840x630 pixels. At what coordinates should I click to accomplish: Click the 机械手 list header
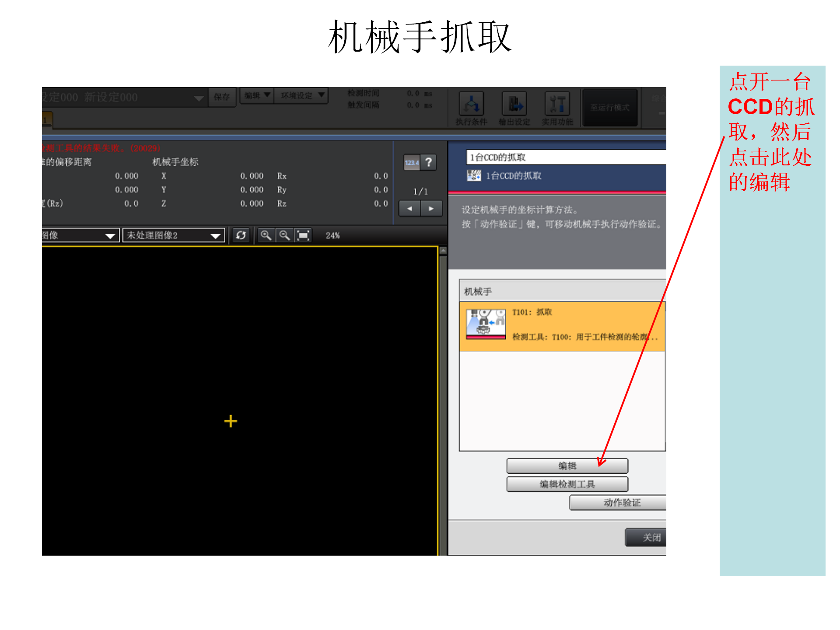pos(563,291)
